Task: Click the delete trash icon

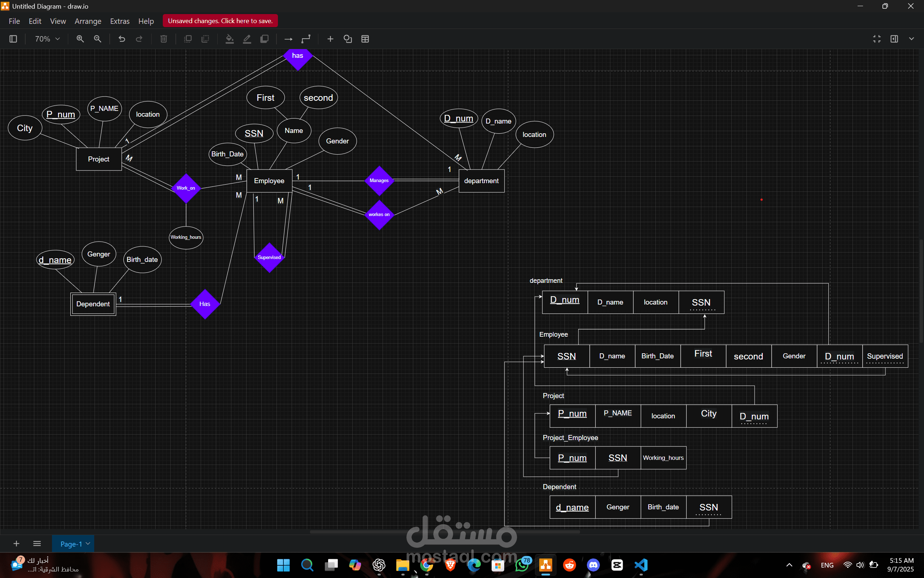Action: pos(164,39)
